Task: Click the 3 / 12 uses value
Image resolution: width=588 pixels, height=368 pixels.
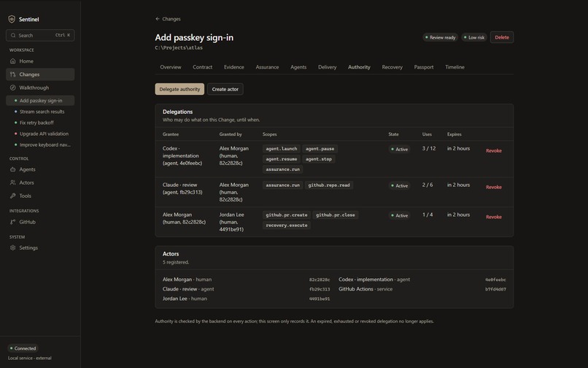Action: [x=429, y=148]
